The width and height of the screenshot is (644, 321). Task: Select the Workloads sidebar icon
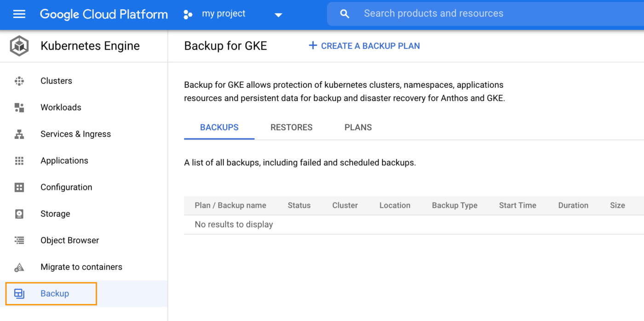coord(19,107)
